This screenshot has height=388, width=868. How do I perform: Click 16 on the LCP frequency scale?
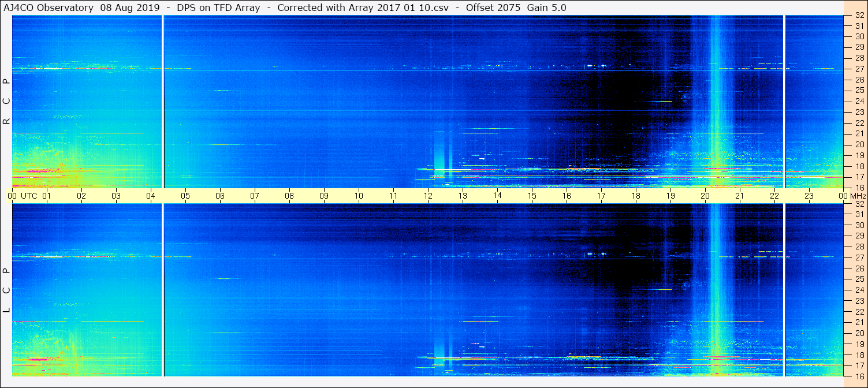[859, 376]
